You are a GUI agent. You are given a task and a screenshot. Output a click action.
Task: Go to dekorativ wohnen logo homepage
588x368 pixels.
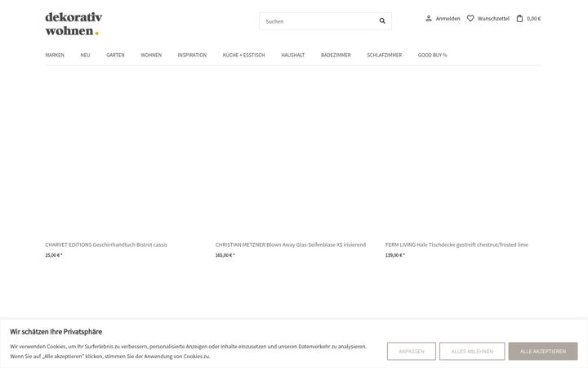click(73, 24)
